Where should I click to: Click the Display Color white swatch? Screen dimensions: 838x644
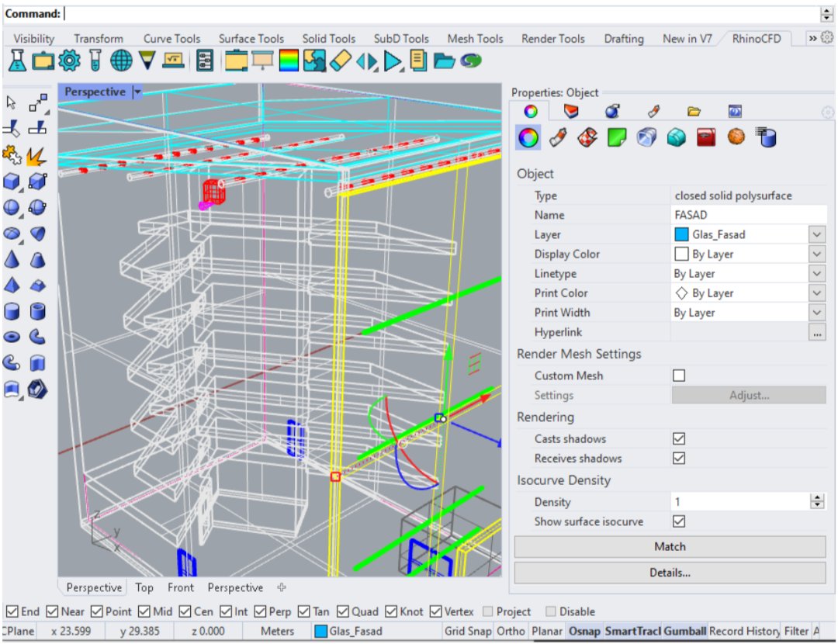pos(681,254)
